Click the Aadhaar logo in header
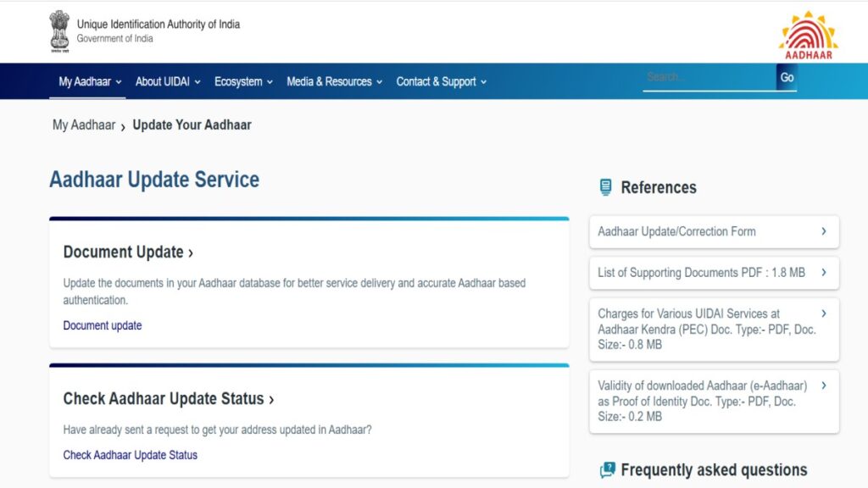The image size is (868, 488). pos(808,35)
